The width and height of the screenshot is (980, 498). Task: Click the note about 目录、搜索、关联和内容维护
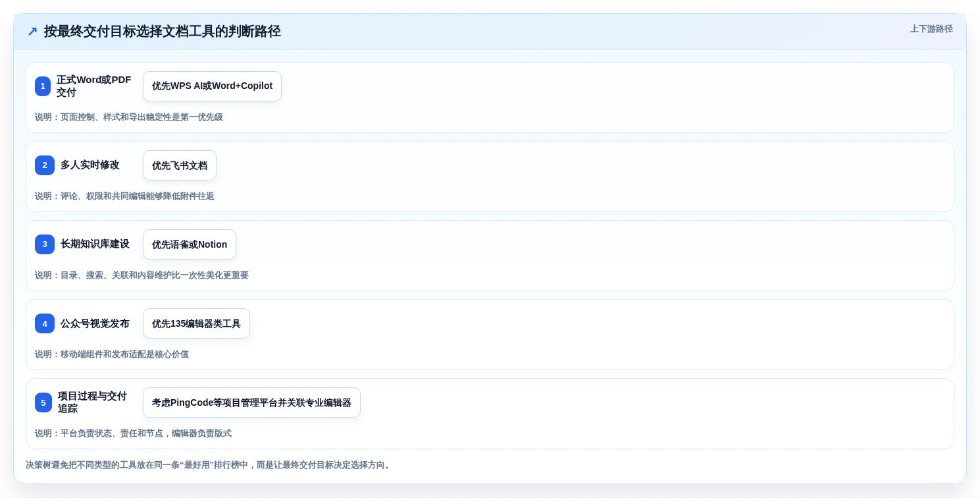pyautogui.click(x=142, y=275)
